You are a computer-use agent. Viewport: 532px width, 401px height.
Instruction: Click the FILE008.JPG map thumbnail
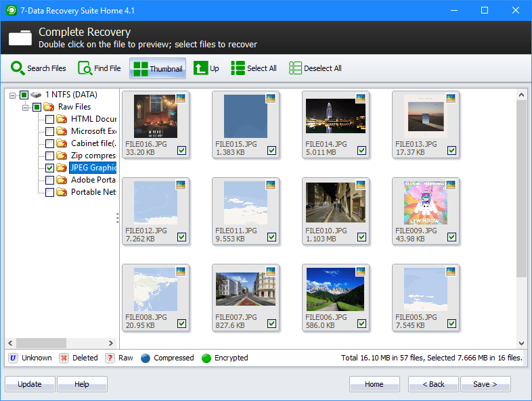click(156, 289)
